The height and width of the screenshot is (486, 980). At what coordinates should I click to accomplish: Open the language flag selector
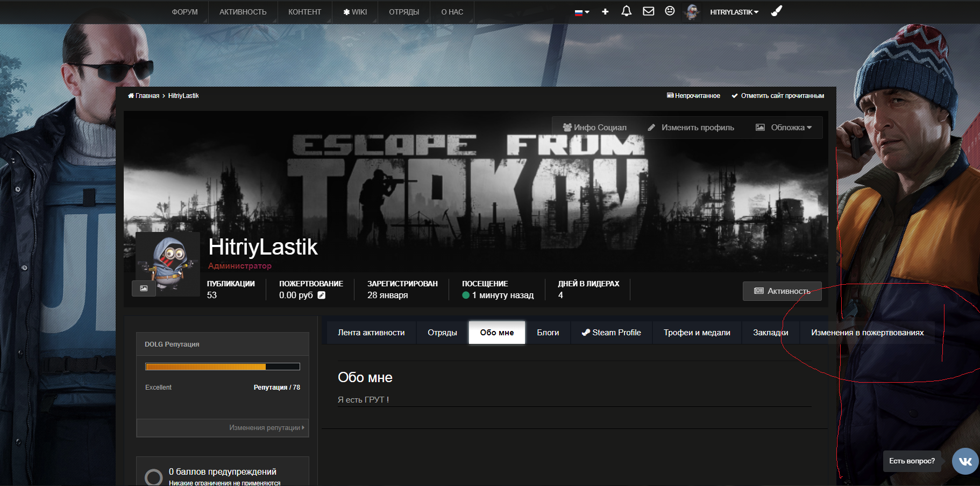582,12
